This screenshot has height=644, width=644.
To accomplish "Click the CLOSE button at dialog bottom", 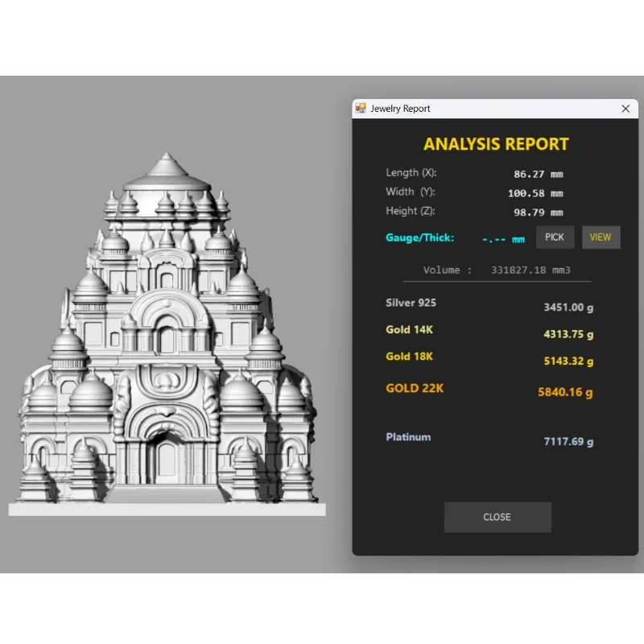I will click(x=497, y=517).
